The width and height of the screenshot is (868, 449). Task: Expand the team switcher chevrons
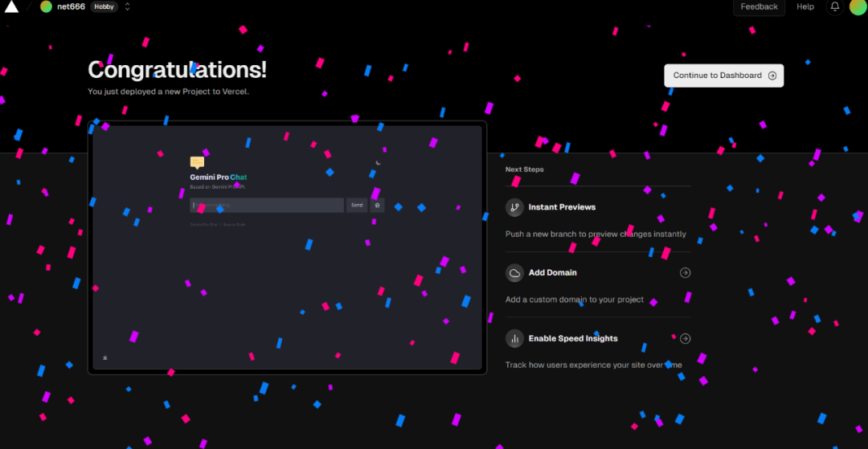click(127, 6)
